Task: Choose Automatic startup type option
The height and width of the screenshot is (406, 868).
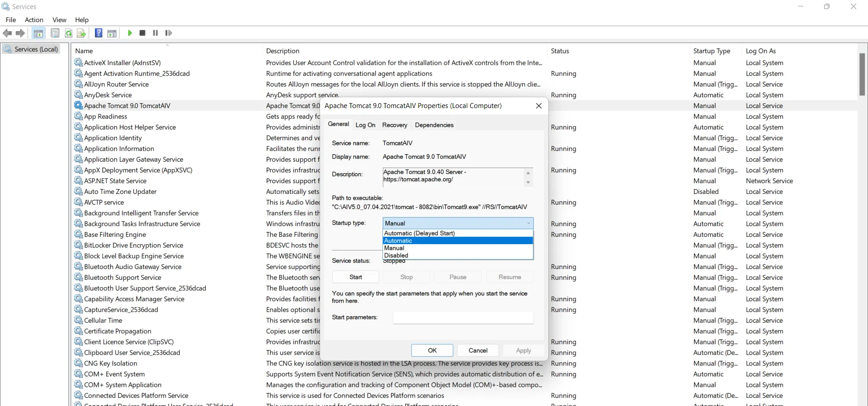Action: point(458,241)
